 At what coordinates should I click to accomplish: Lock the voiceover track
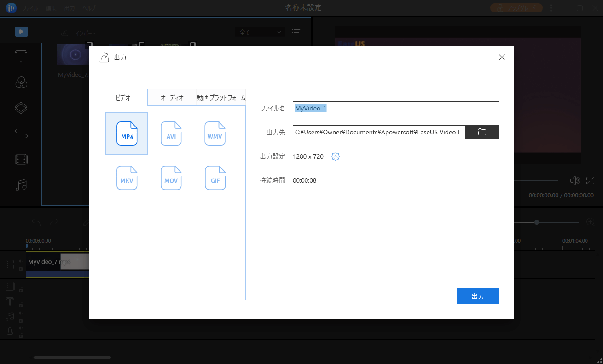(21, 335)
